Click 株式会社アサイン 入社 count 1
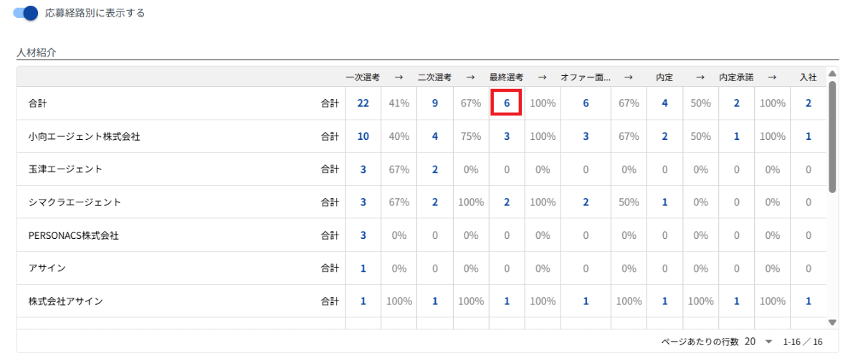This screenshot has width=868, height=353. pyautogui.click(x=809, y=301)
